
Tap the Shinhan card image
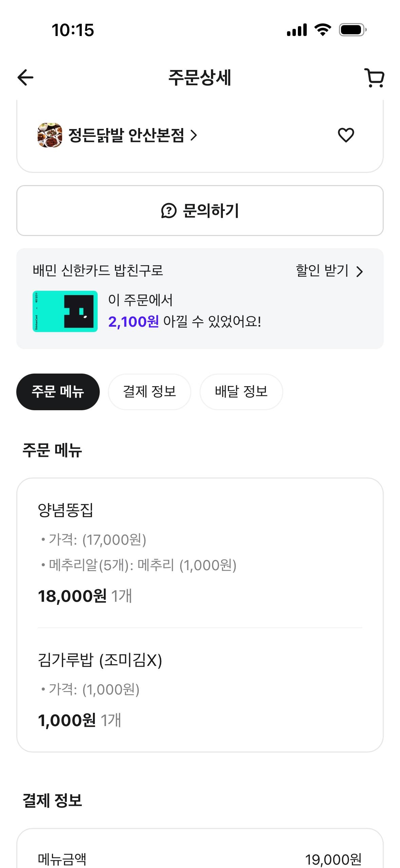coord(65,311)
